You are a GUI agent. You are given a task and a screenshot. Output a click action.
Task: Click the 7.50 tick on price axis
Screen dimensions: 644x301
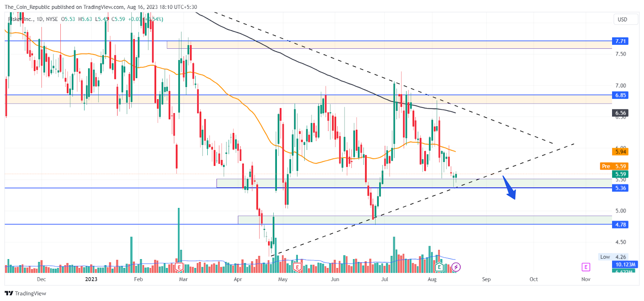(621, 54)
